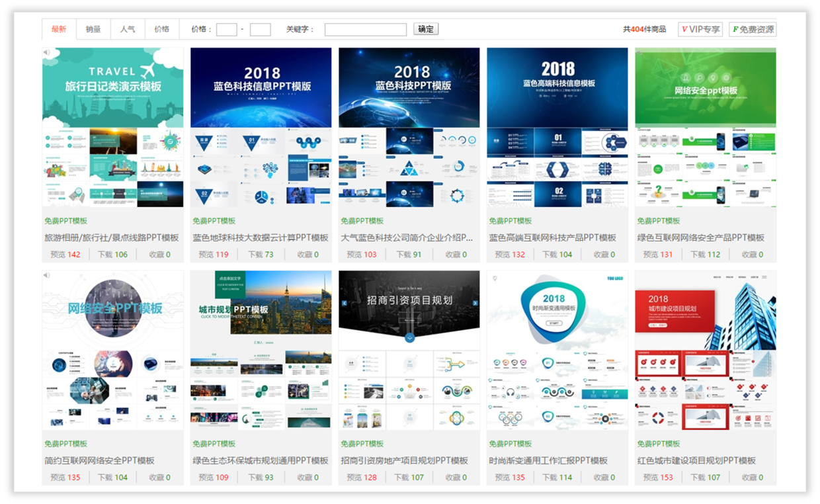Click 预览 135 on 简约互联网网络安全 card
Image resolution: width=820 pixels, height=504 pixels.
tap(65, 478)
